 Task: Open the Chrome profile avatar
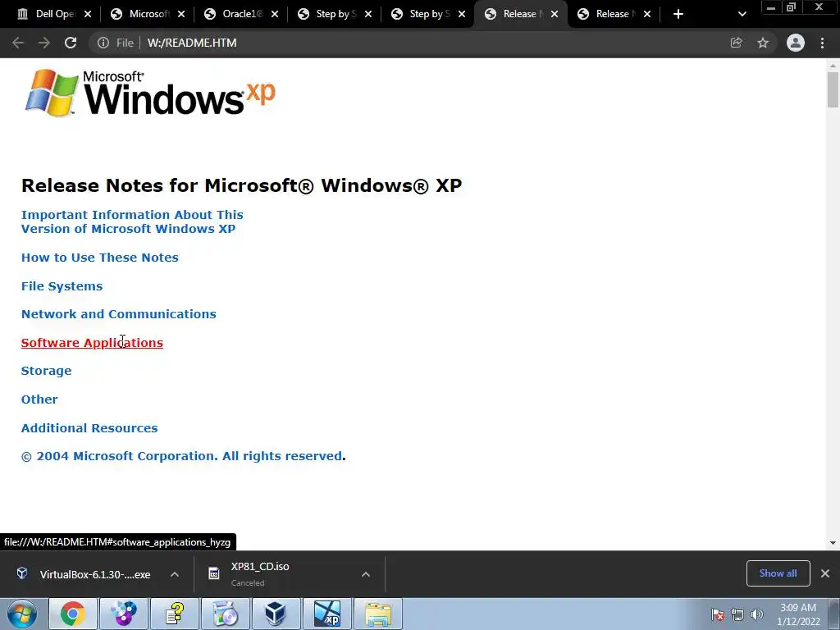796,43
